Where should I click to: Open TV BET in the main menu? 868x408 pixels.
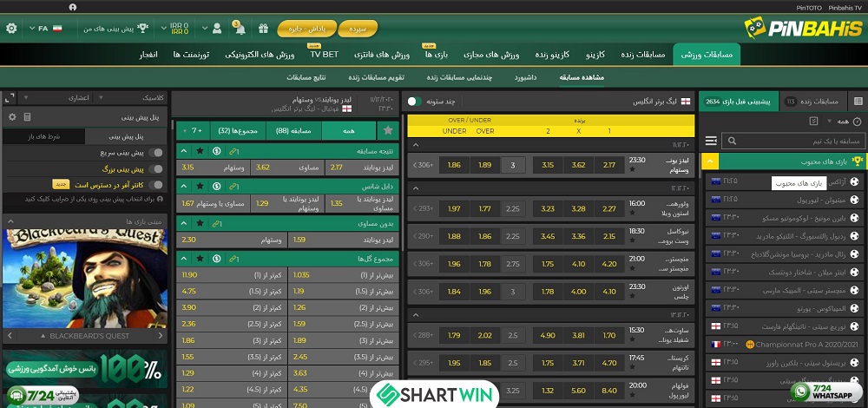tap(324, 55)
